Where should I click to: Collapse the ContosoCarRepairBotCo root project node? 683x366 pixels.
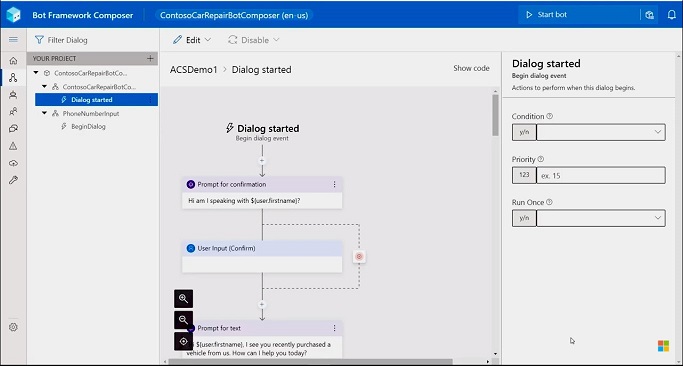(x=36, y=73)
